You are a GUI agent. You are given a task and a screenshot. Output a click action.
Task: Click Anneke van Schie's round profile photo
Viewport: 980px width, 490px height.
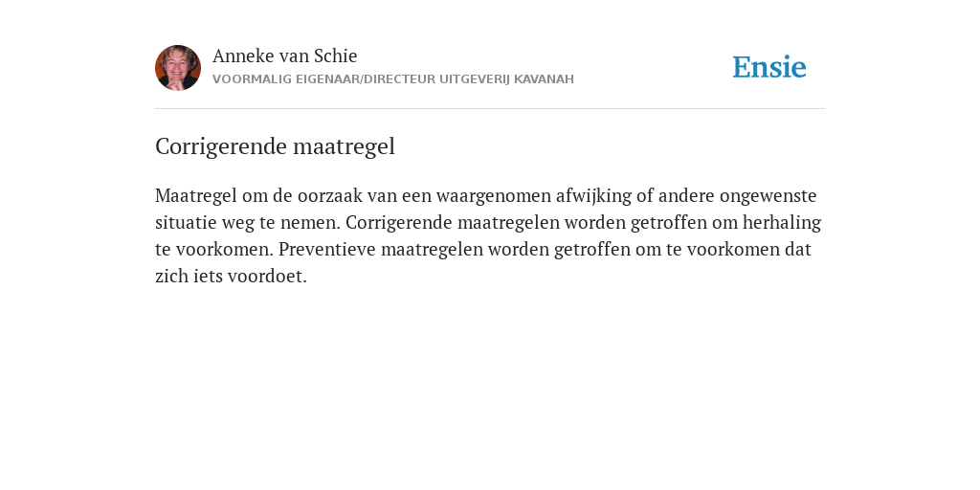178,68
